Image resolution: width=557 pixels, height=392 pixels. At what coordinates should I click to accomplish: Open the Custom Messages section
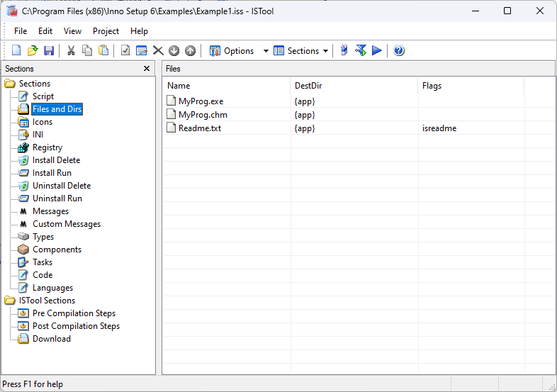67,224
